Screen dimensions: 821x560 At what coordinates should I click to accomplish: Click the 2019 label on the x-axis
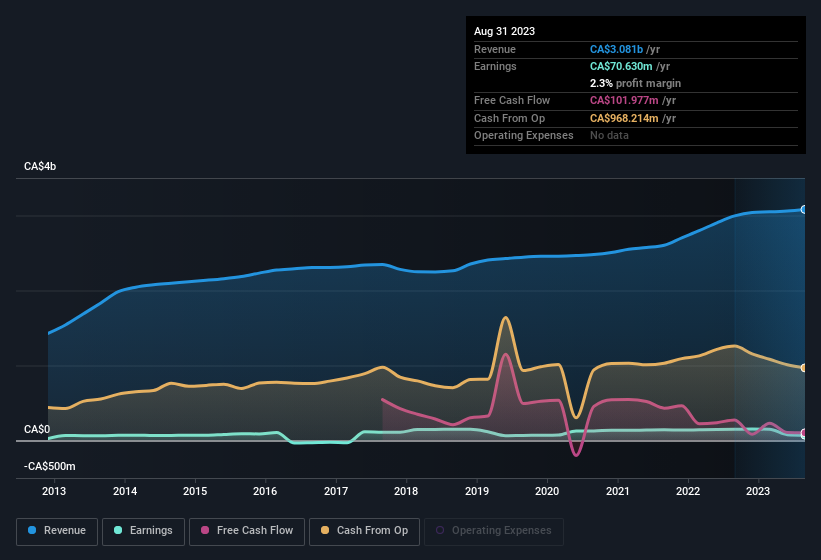[x=476, y=491]
